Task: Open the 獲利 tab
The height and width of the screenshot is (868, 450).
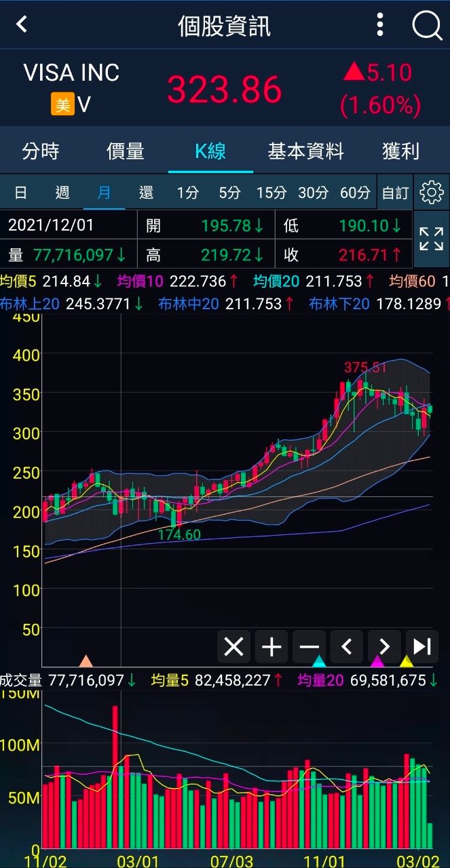Action: (x=400, y=151)
